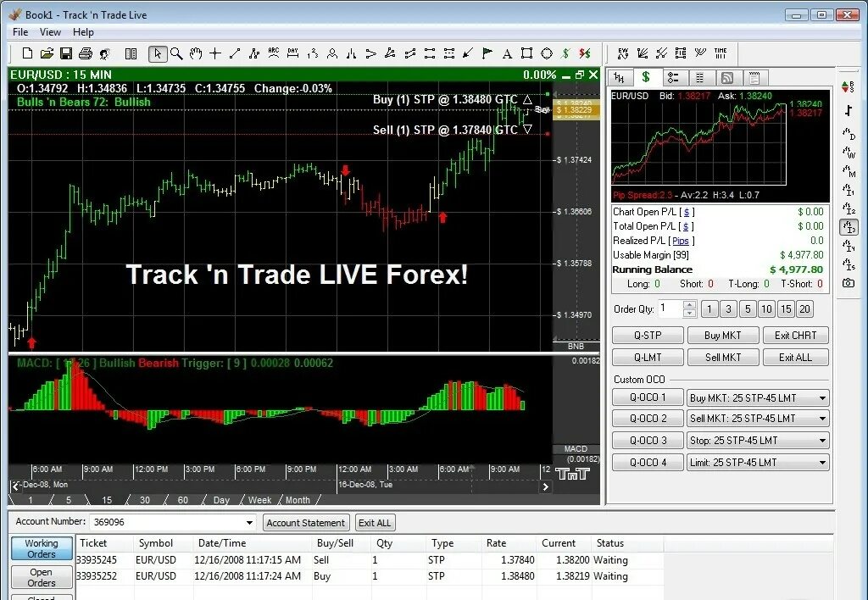Click the Sell MKT button
Screen dimensions: 868x600
[x=722, y=358]
